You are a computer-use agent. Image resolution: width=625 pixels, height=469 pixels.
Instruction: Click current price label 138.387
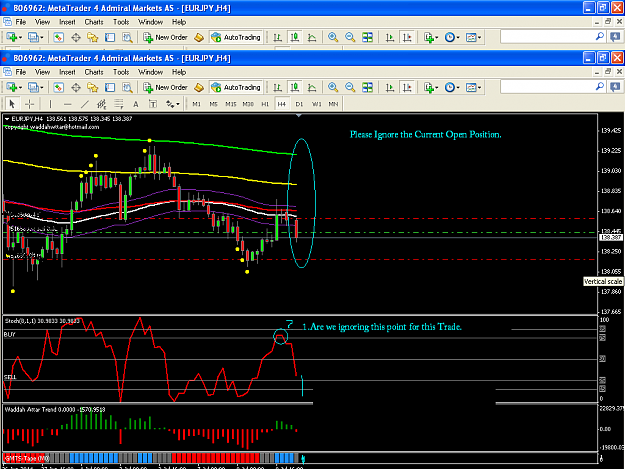click(611, 237)
